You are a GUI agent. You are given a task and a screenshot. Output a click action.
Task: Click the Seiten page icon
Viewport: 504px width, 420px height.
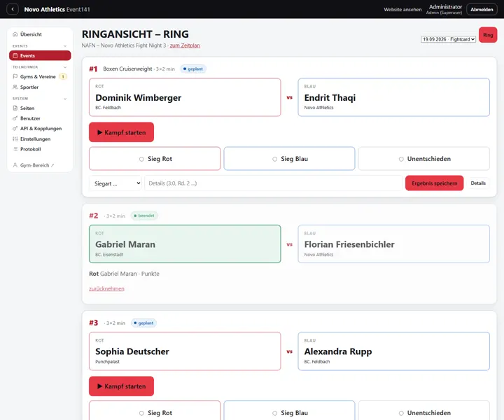pos(15,108)
